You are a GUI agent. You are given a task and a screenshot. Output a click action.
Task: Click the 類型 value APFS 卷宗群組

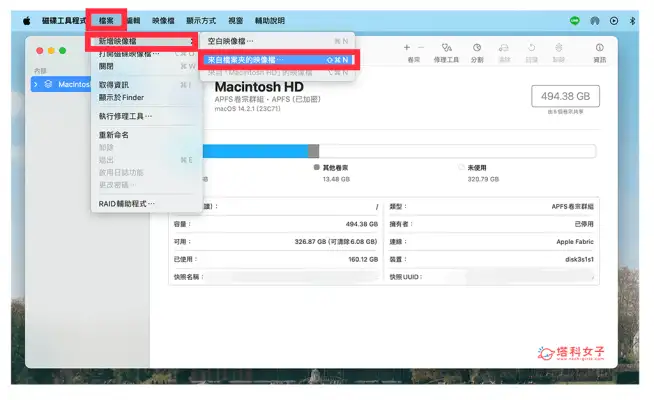[572, 207]
